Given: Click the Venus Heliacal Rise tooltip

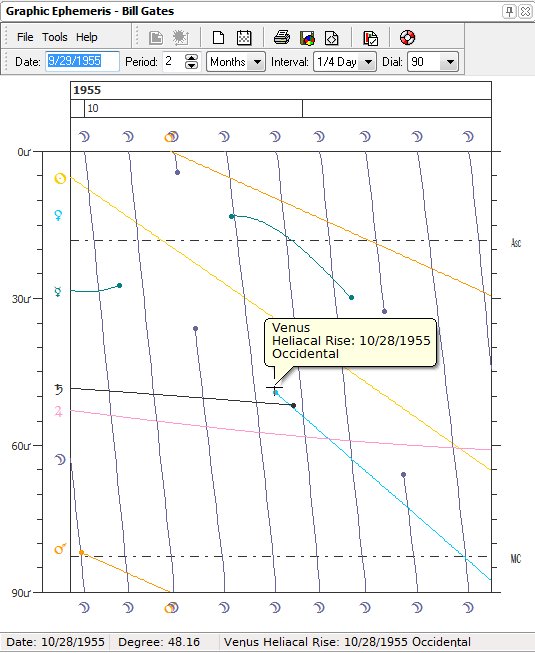Looking at the screenshot, I should [x=351, y=342].
